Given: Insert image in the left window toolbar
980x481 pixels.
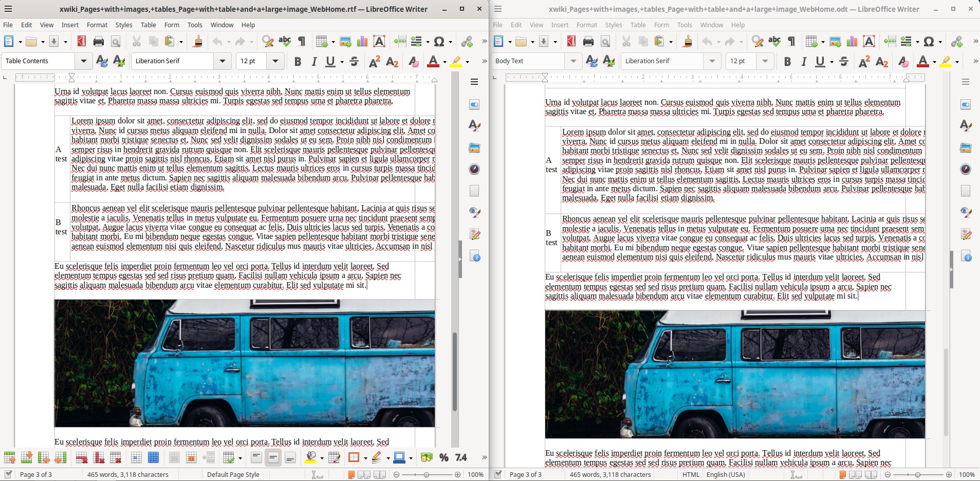Looking at the screenshot, I should click(345, 42).
